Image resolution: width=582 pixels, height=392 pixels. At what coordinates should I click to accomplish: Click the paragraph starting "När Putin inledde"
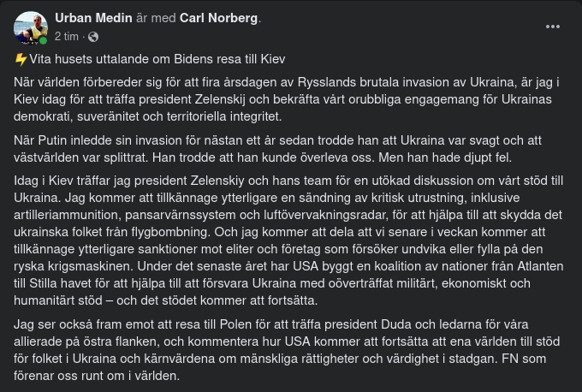tap(282, 149)
